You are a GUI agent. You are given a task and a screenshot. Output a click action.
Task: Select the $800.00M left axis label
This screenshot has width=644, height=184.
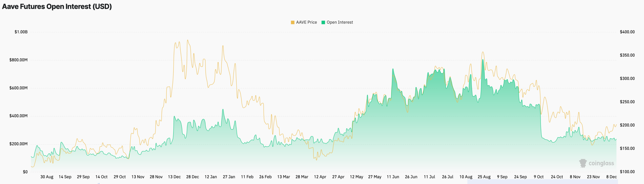click(x=18, y=60)
